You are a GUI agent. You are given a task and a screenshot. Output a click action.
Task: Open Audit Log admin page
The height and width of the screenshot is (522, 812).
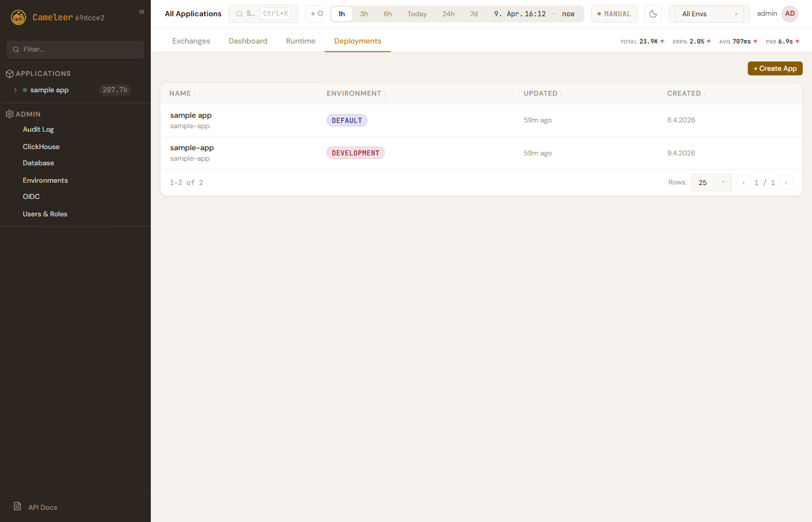point(38,129)
